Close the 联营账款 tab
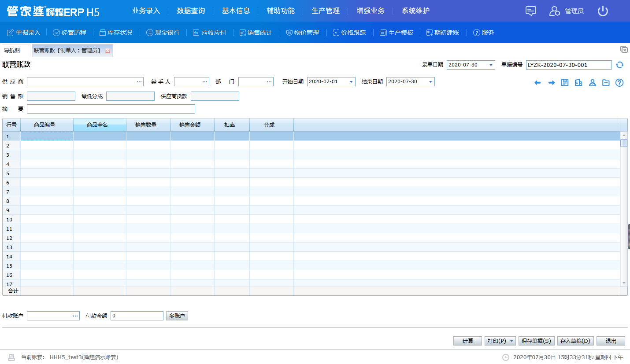 (107, 51)
